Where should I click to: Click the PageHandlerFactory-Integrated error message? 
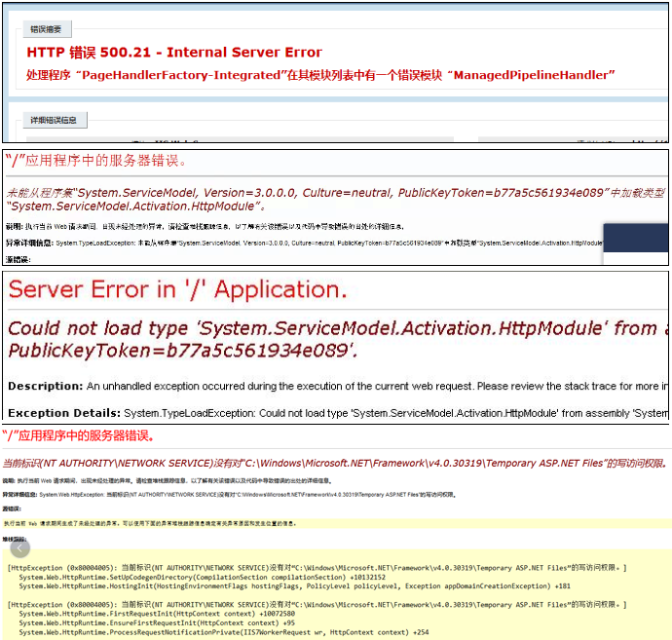click(320, 75)
